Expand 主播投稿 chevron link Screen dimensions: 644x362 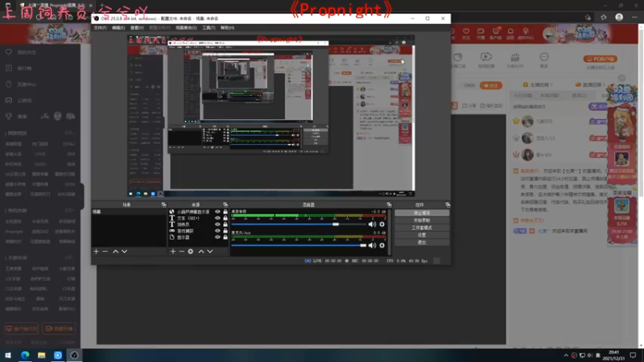pyautogui.click(x=538, y=84)
